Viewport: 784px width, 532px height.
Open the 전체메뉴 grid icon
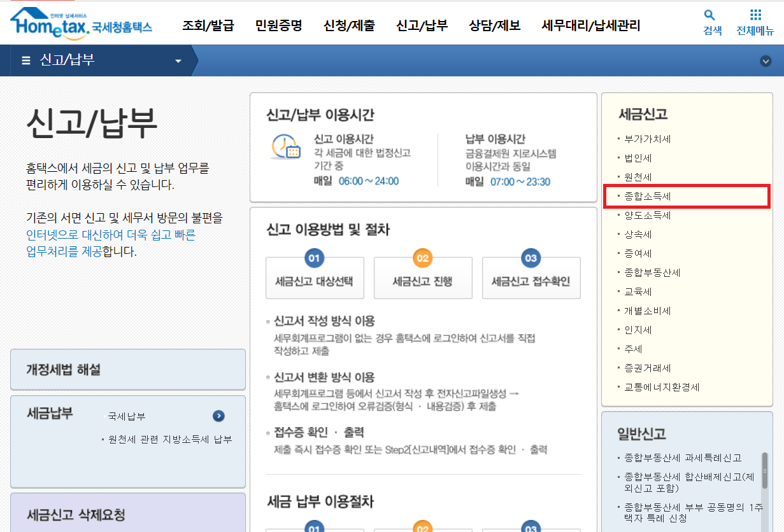coord(755,15)
